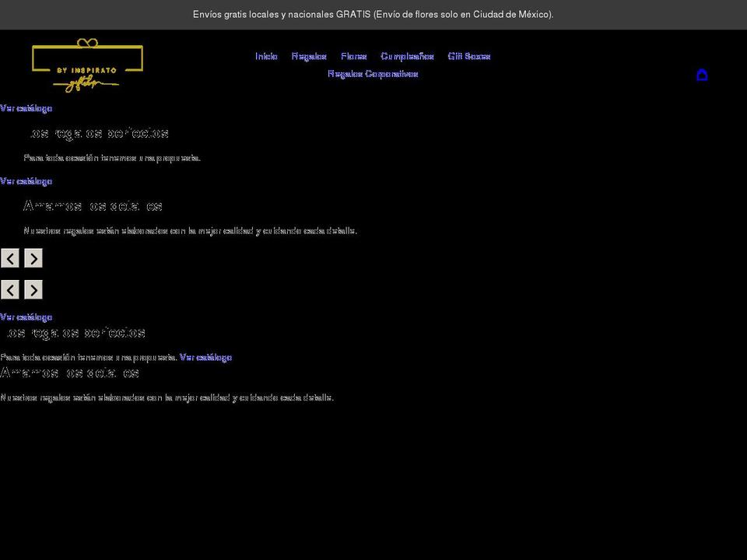Click the 'Envíos gratis locales y nacionales' announcement bar

[x=373, y=15]
